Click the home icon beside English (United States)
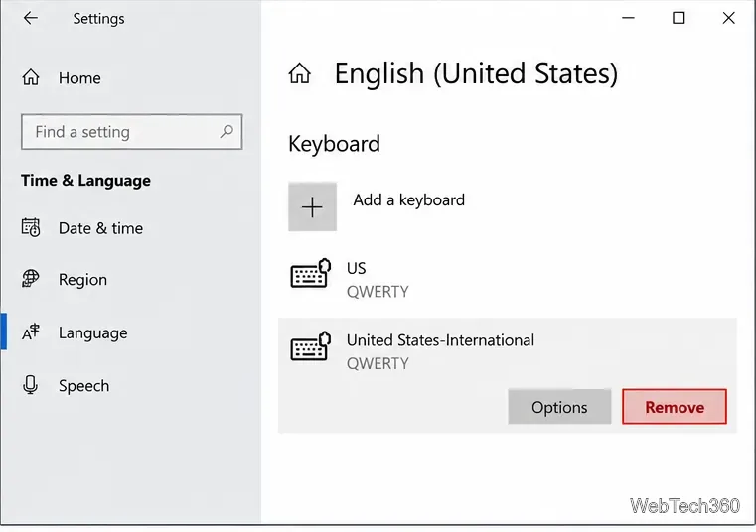Image resolution: width=756 pixels, height=532 pixels. [x=300, y=73]
